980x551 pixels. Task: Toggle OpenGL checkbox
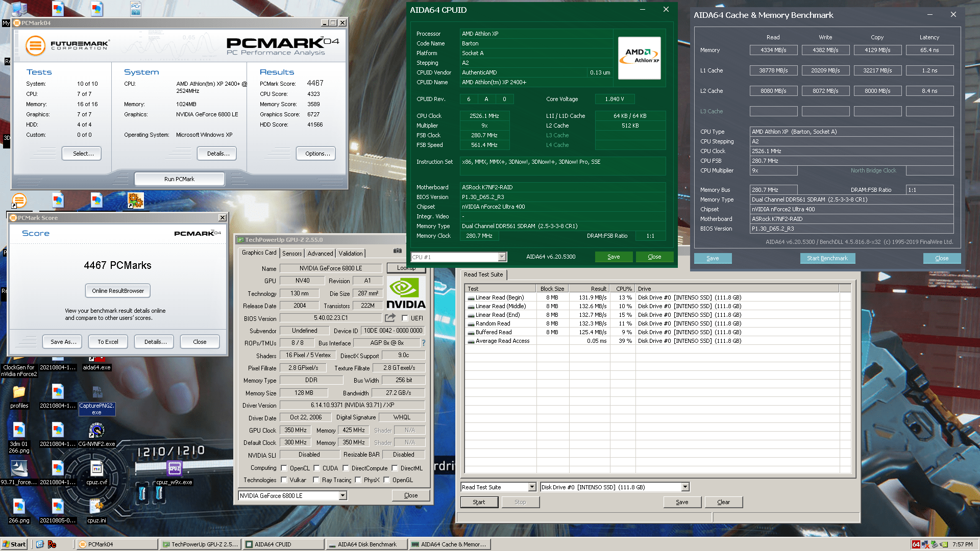coord(386,480)
